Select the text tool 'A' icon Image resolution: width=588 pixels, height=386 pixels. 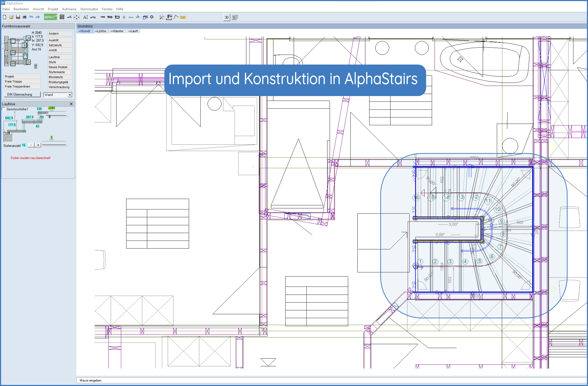[85, 17]
